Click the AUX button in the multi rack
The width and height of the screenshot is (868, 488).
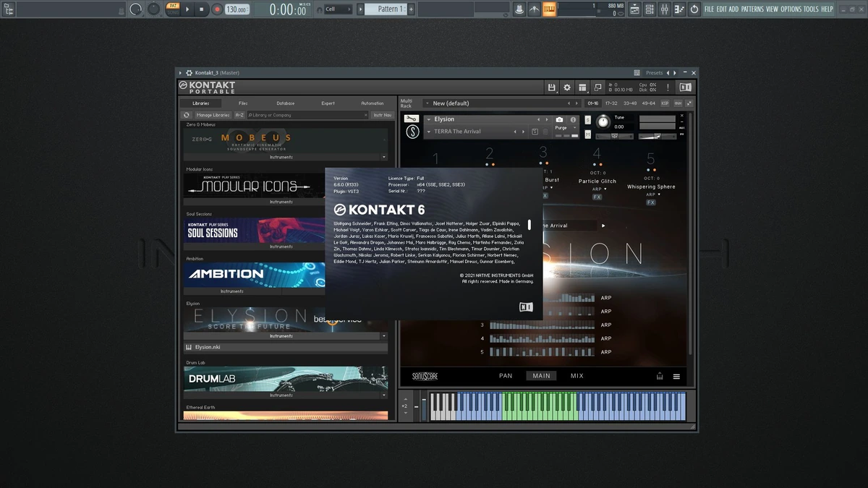678,103
